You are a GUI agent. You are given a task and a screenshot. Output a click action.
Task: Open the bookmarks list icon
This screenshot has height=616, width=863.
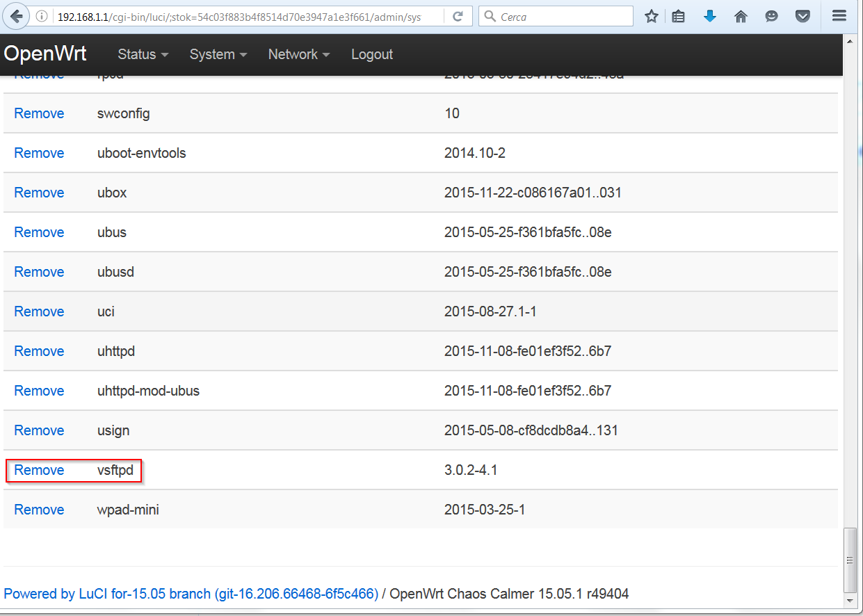pos(679,16)
